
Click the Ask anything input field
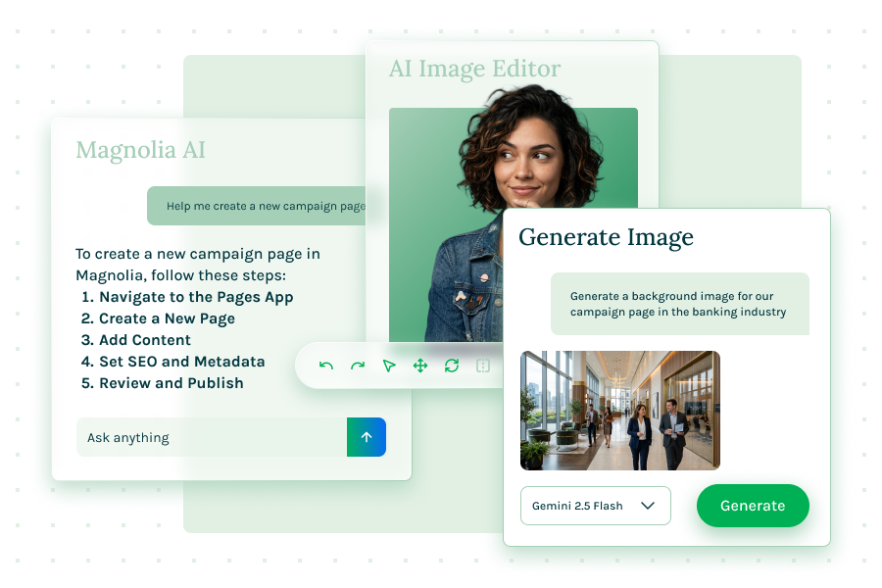tap(212, 437)
